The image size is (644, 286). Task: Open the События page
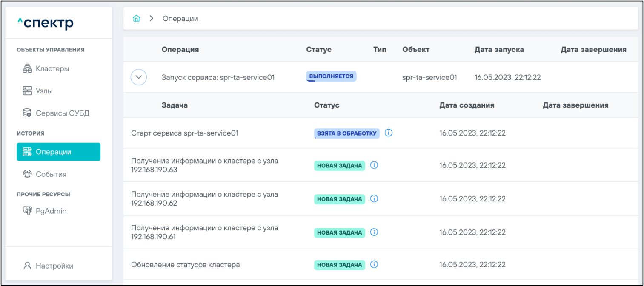[51, 174]
